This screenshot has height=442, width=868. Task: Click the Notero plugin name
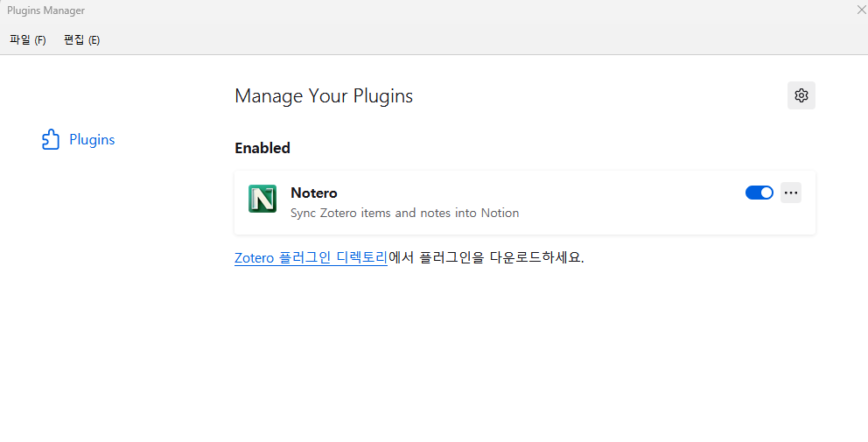314,193
